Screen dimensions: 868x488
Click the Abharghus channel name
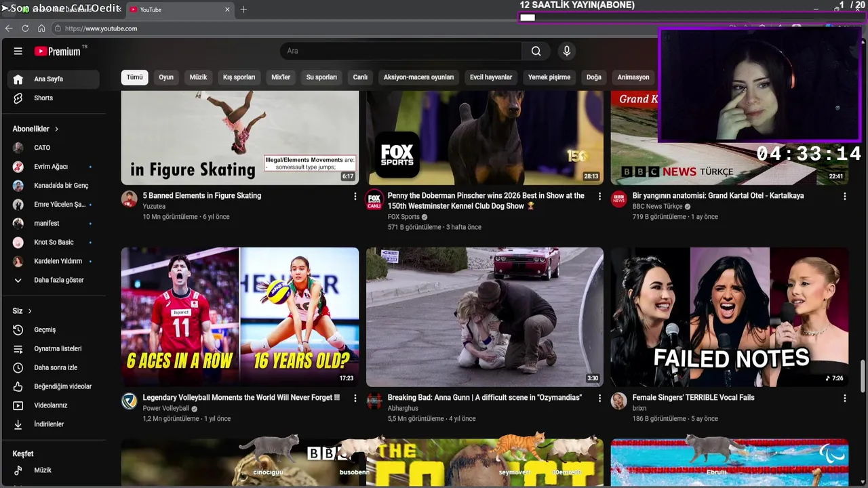[403, 409]
